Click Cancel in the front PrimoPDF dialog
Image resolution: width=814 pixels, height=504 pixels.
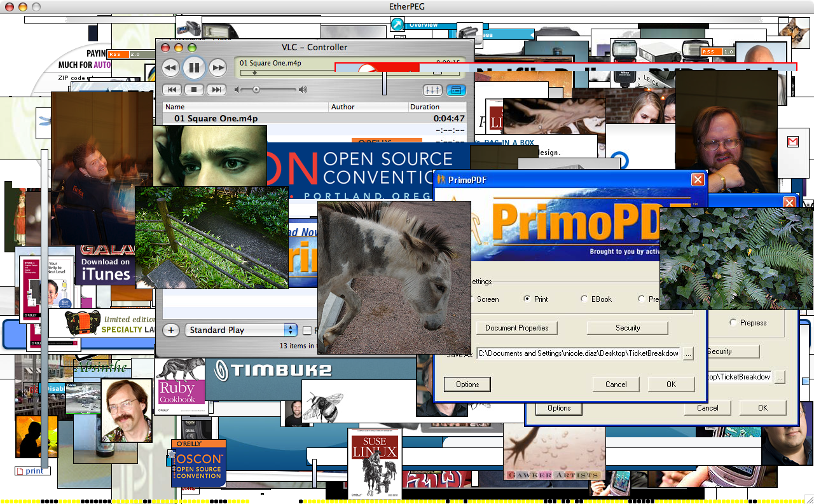coord(616,385)
